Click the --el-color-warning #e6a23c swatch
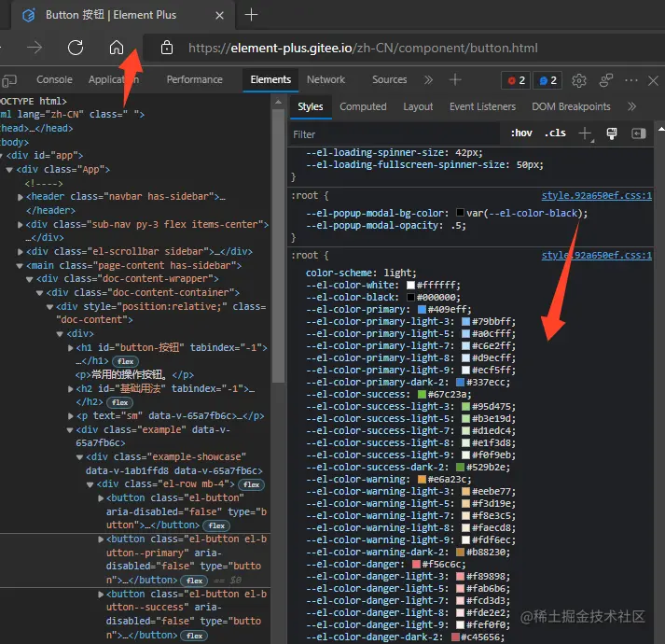The image size is (665, 644). pyautogui.click(x=422, y=480)
